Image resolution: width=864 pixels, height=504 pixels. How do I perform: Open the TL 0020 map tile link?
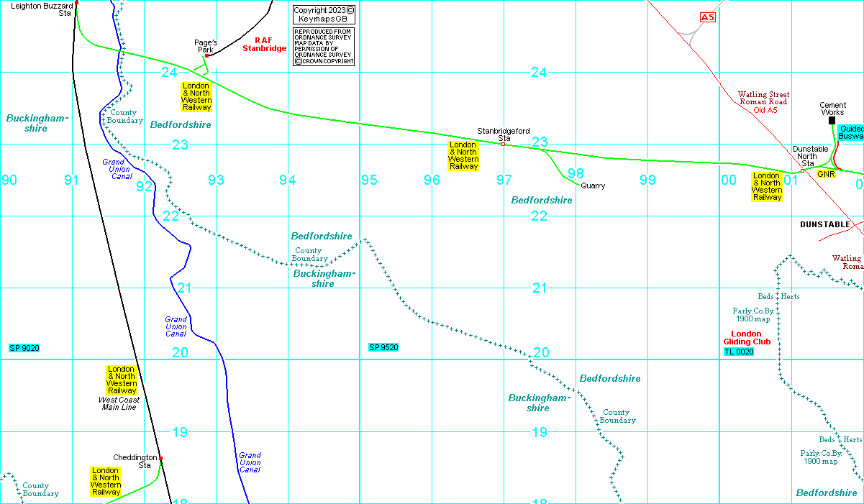pyautogui.click(x=739, y=352)
